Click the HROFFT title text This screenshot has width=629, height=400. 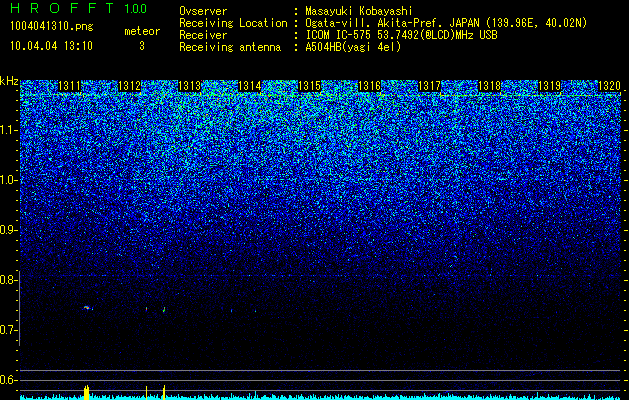click(62, 8)
